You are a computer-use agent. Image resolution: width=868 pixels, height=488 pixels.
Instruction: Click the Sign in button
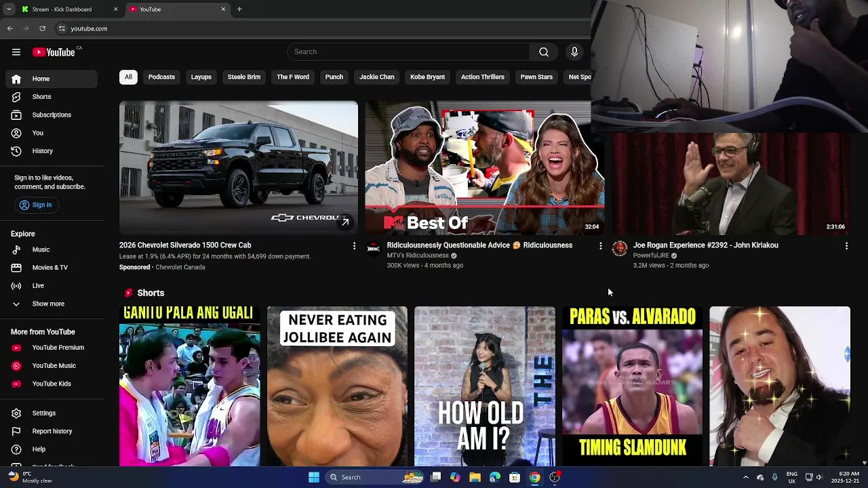[x=35, y=205]
